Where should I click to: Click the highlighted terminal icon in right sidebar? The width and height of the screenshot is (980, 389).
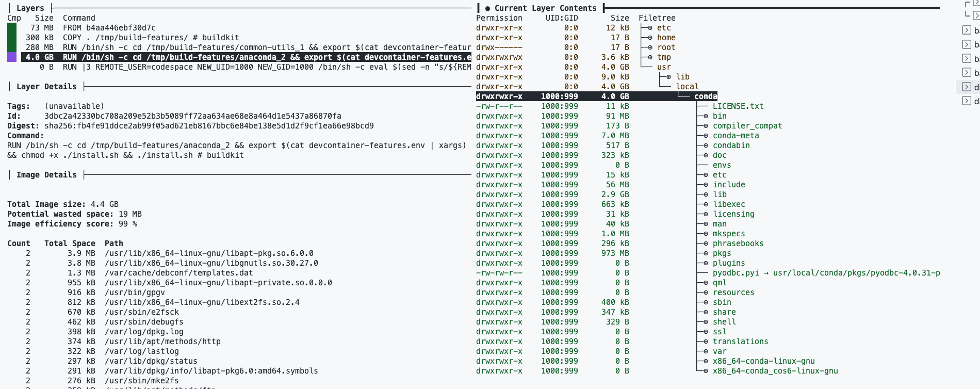[x=967, y=87]
